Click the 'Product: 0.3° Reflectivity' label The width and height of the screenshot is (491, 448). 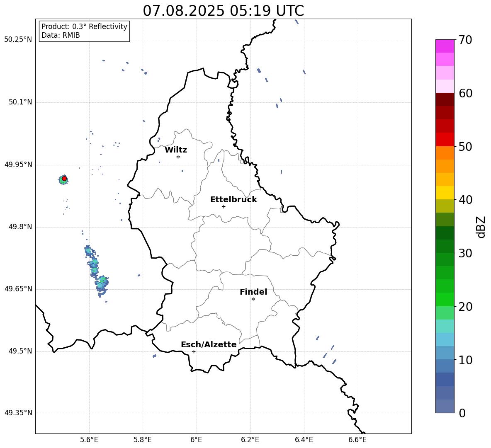[84, 26]
